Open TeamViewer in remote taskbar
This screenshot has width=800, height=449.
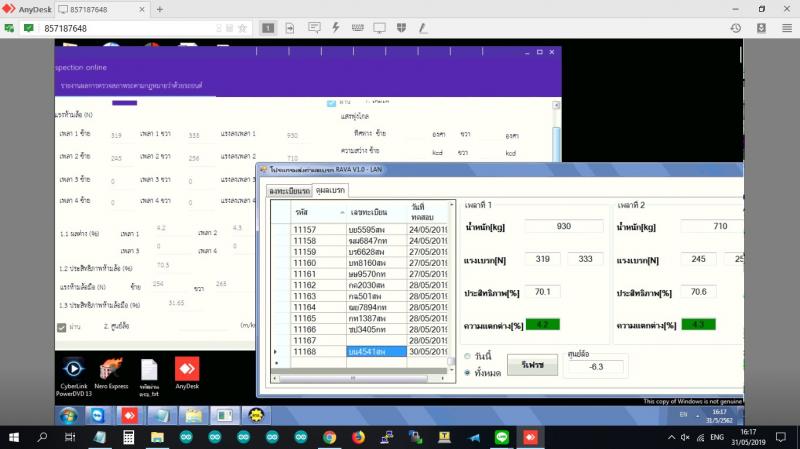pos(97,415)
